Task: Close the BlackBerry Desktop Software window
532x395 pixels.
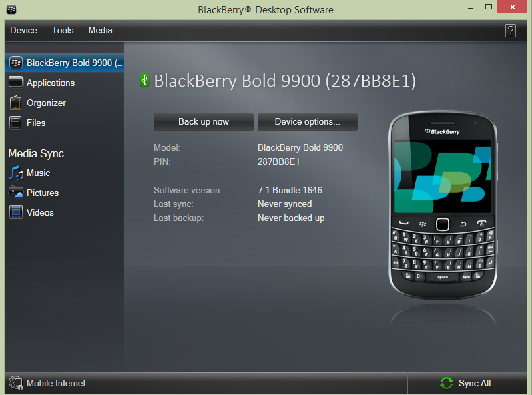Action: [x=512, y=7]
